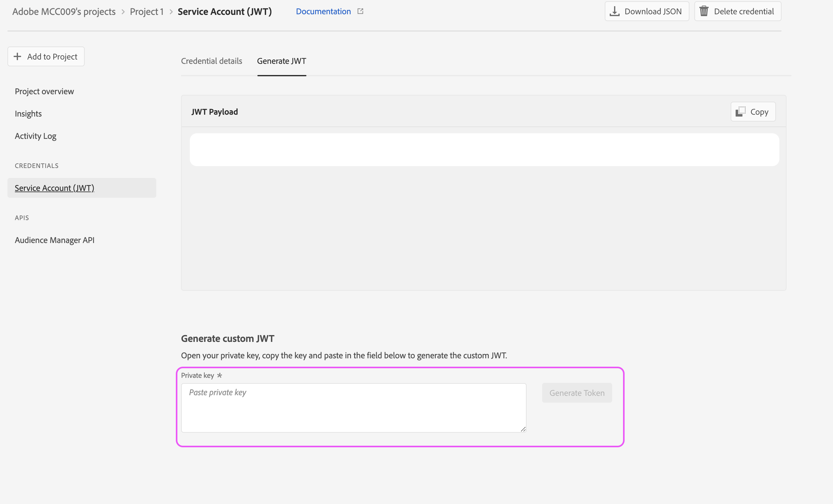
Task: Switch to the Credential details tab
Action: [211, 61]
